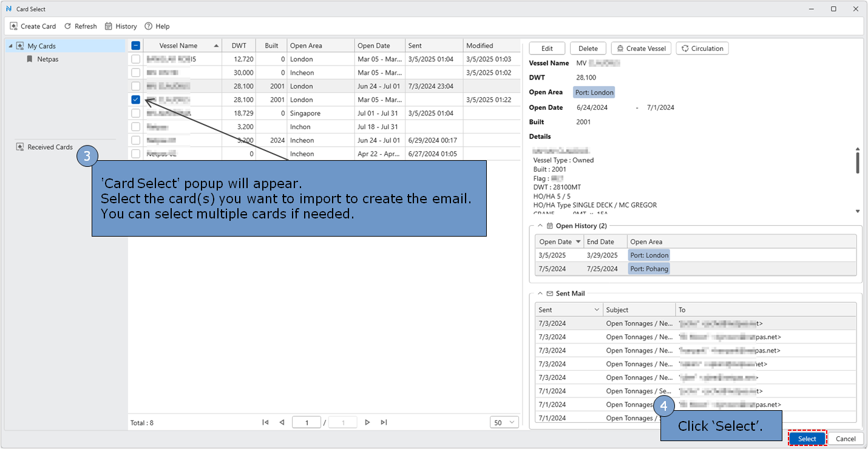The width and height of the screenshot is (868, 449).
Task: Click the Edit button
Action: [547, 49]
